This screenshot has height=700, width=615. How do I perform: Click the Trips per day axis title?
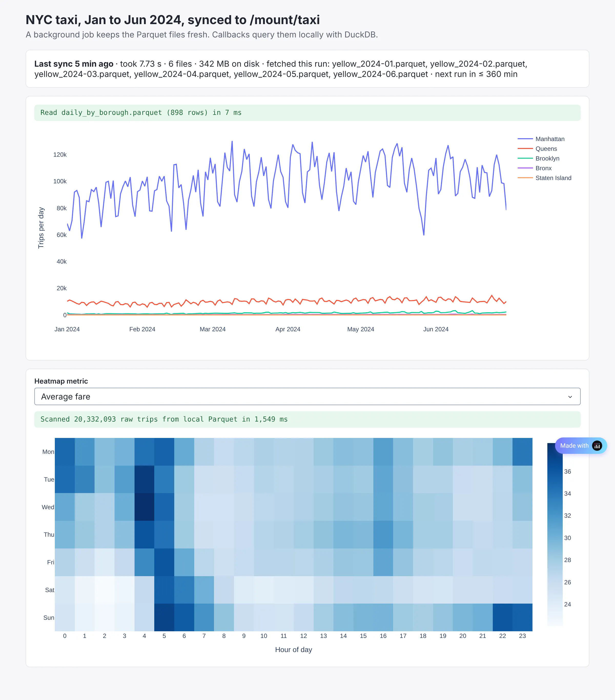41,228
